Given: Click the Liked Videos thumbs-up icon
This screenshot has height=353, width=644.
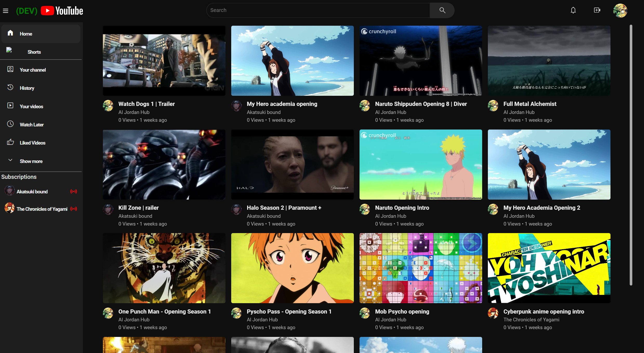Looking at the screenshot, I should pos(10,142).
